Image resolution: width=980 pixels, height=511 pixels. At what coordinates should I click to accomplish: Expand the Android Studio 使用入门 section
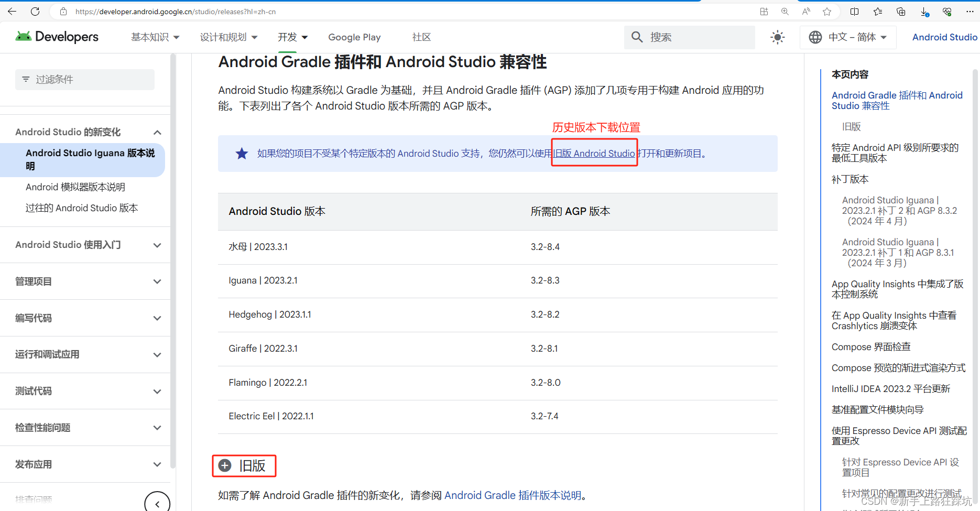coord(157,245)
